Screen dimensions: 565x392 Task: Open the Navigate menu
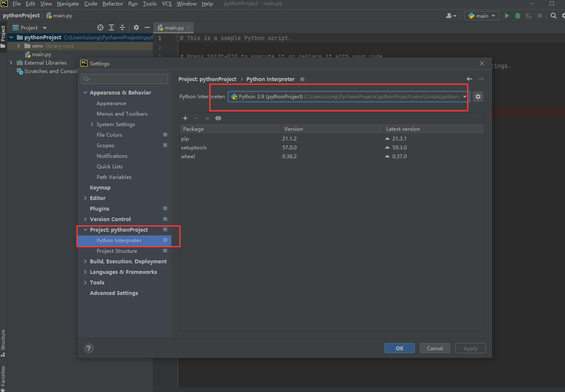tap(68, 4)
